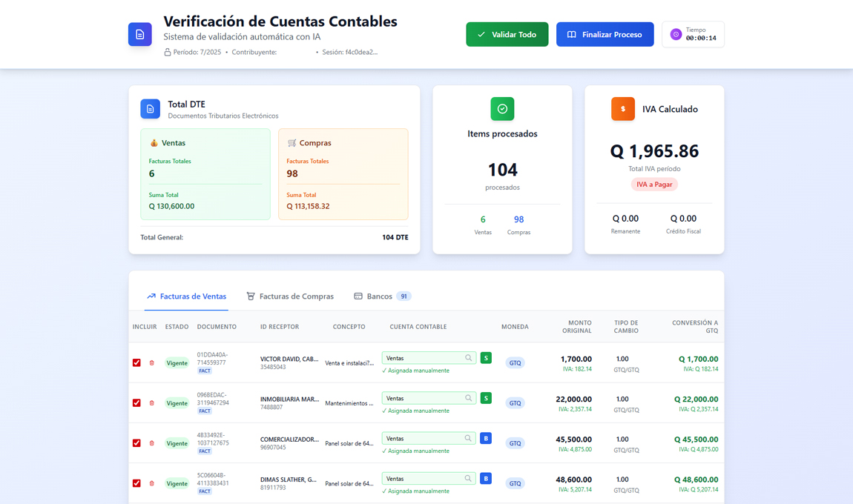
Task: Click the orange dollar icon next to IVA Calculado
Action: click(622, 108)
